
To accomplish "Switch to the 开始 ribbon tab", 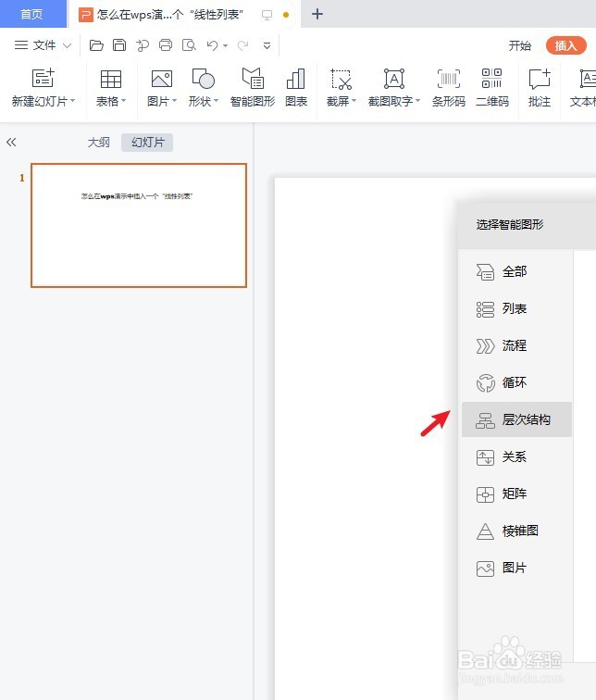I will (x=520, y=45).
